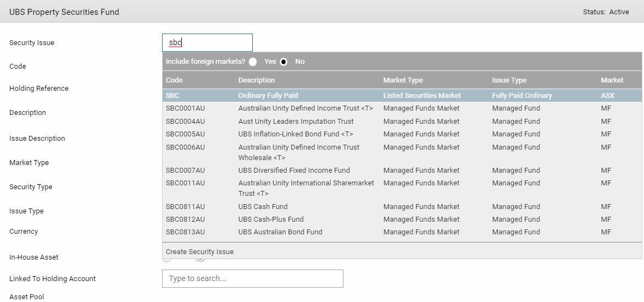Select code SBC0001AU

tap(185, 108)
